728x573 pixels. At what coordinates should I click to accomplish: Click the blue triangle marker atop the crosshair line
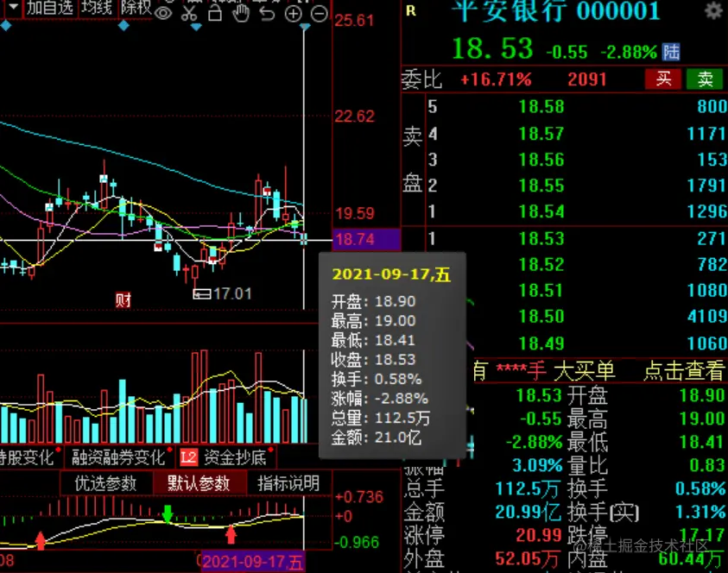305,27
